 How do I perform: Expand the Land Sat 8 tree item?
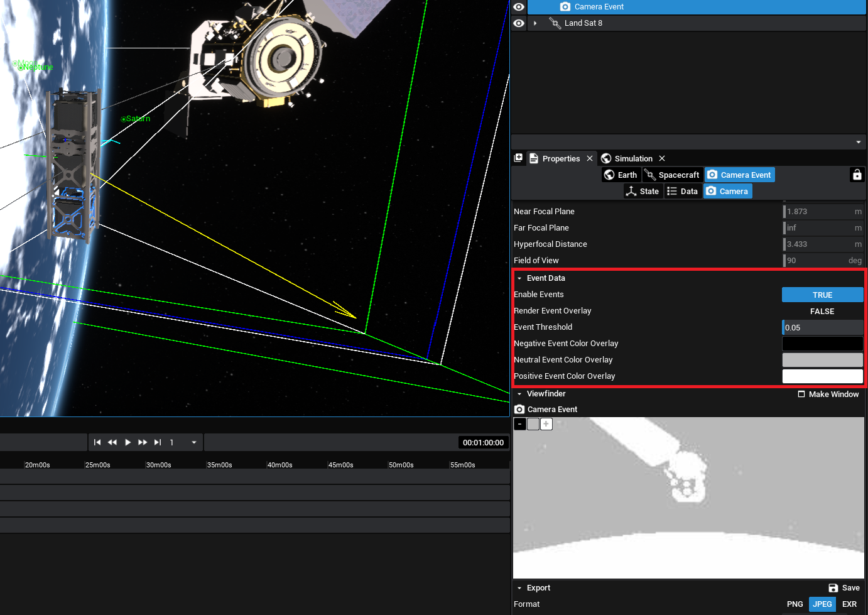point(535,23)
